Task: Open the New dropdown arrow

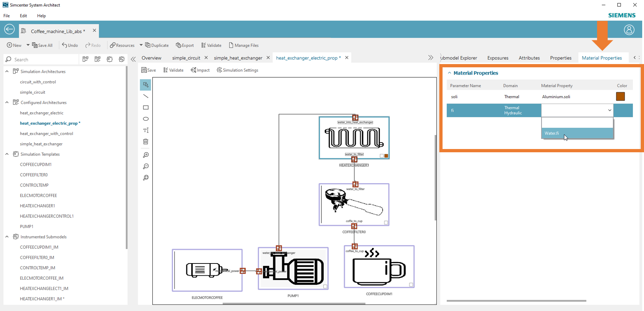Action: click(x=28, y=45)
